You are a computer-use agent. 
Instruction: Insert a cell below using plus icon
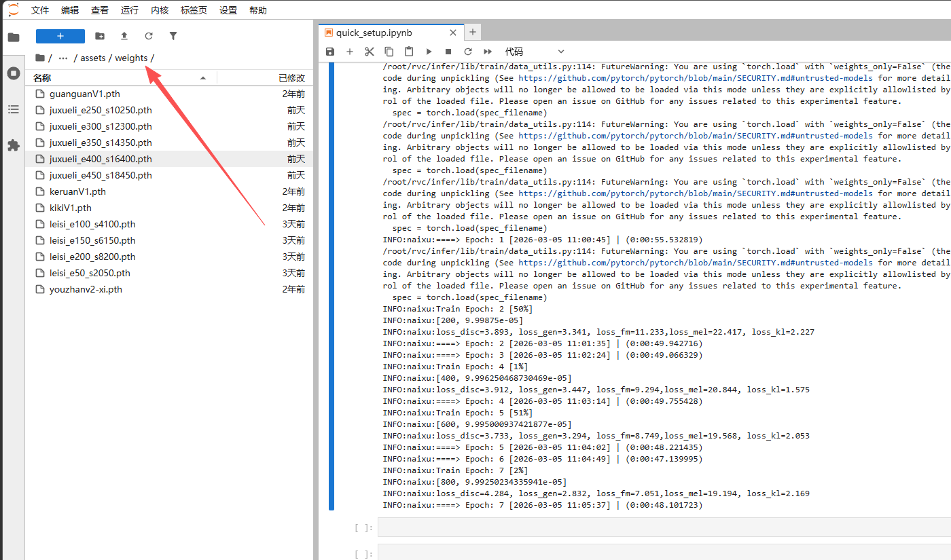coord(350,52)
